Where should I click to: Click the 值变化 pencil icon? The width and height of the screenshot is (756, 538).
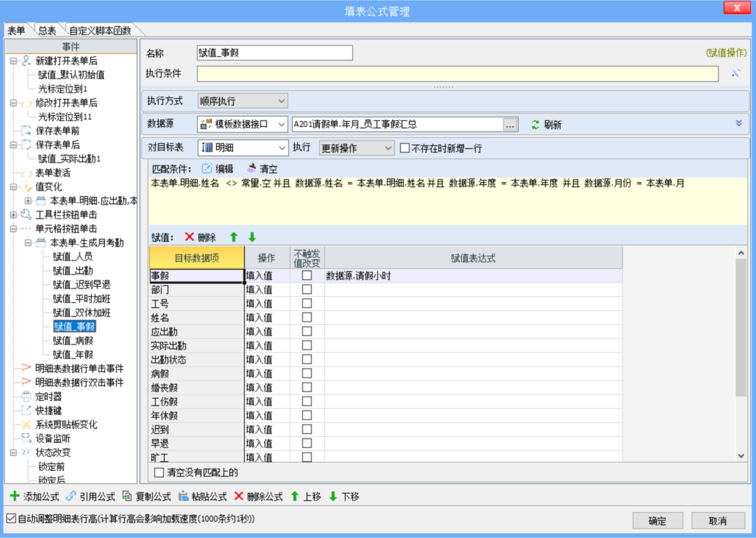[27, 186]
